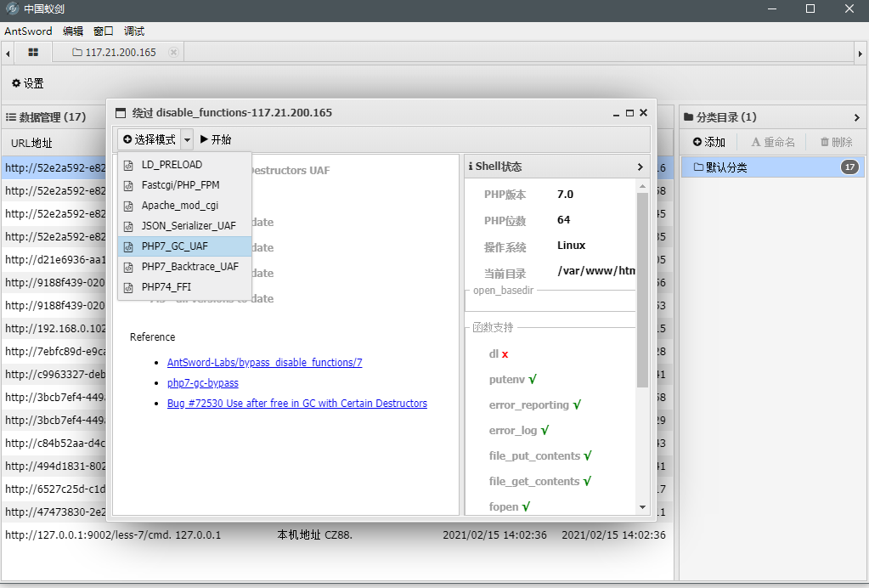Close the 117.21.200.165 tab
This screenshot has height=588, width=869.
(173, 53)
